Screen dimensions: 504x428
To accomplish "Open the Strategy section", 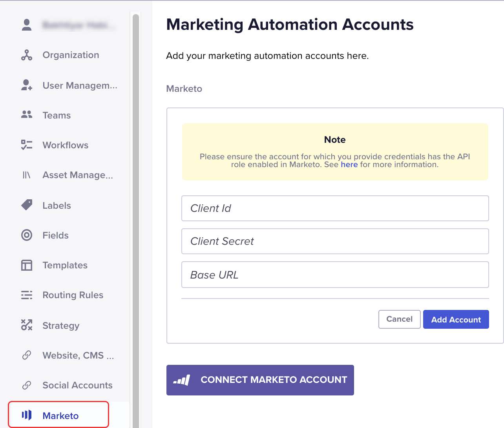I will click(x=61, y=326).
